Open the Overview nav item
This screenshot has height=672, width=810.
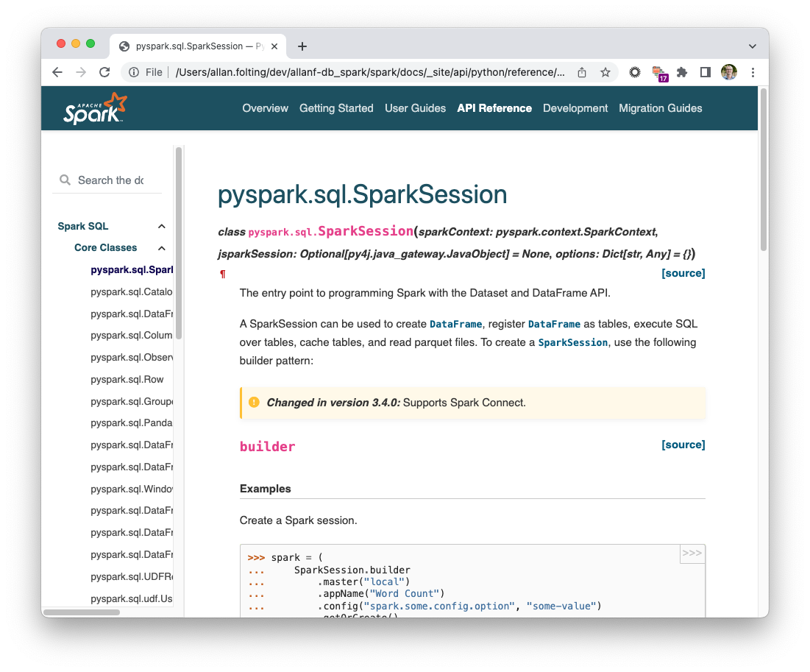point(265,108)
